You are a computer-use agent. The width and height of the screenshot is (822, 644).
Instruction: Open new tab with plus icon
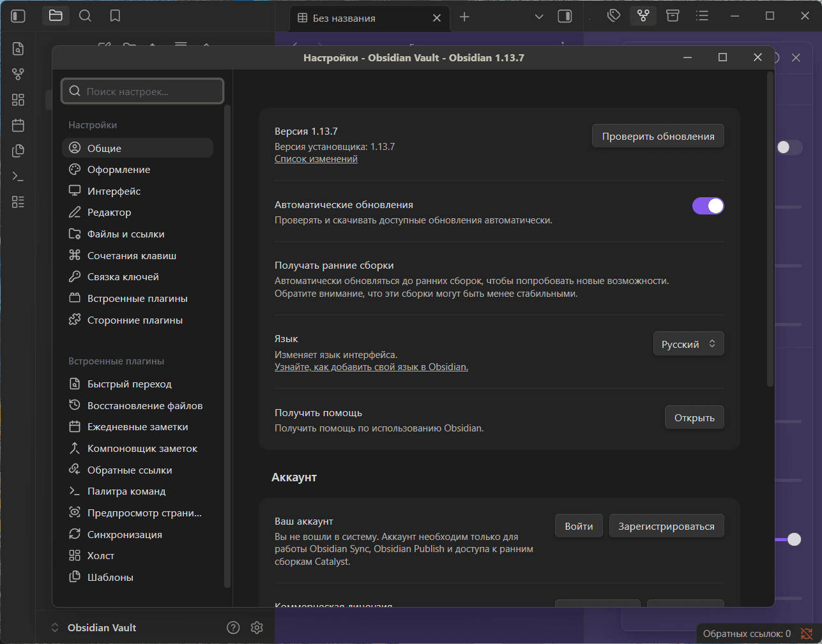tap(464, 17)
